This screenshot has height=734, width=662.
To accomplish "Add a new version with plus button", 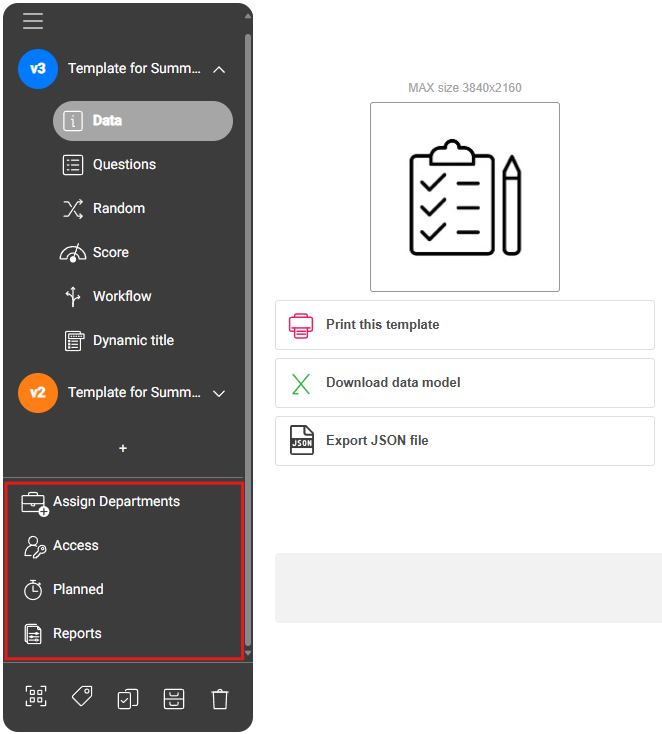I will point(123,449).
